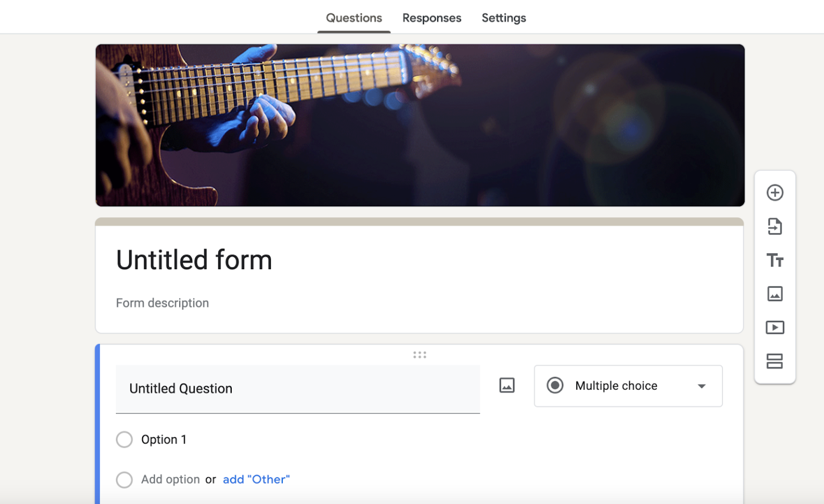Screen dimensions: 824x504
Task: Add an image to Untitled Question
Action: coord(506,386)
